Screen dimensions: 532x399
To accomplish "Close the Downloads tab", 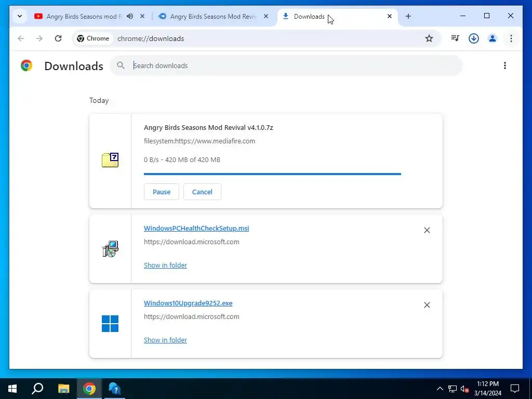I will (390, 16).
